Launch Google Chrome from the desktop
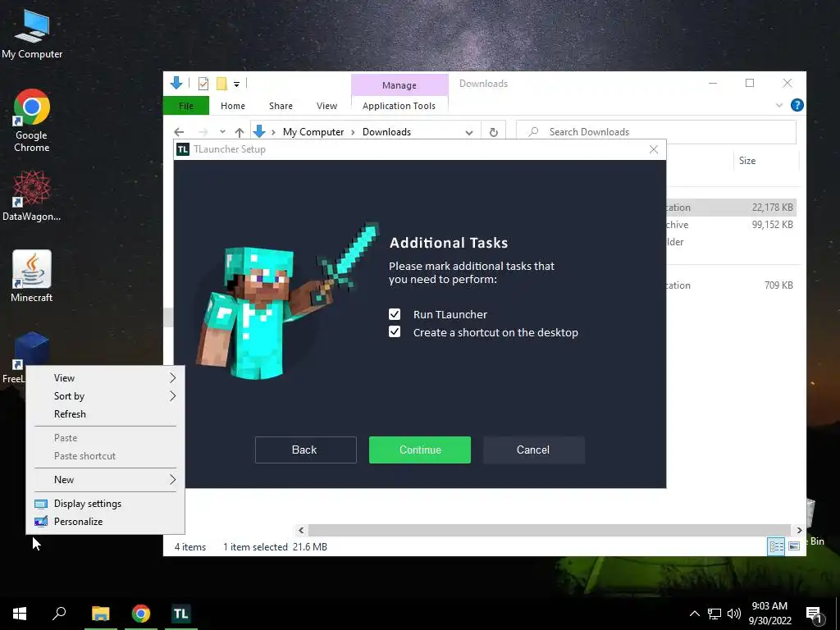The image size is (840, 630). pos(32,121)
